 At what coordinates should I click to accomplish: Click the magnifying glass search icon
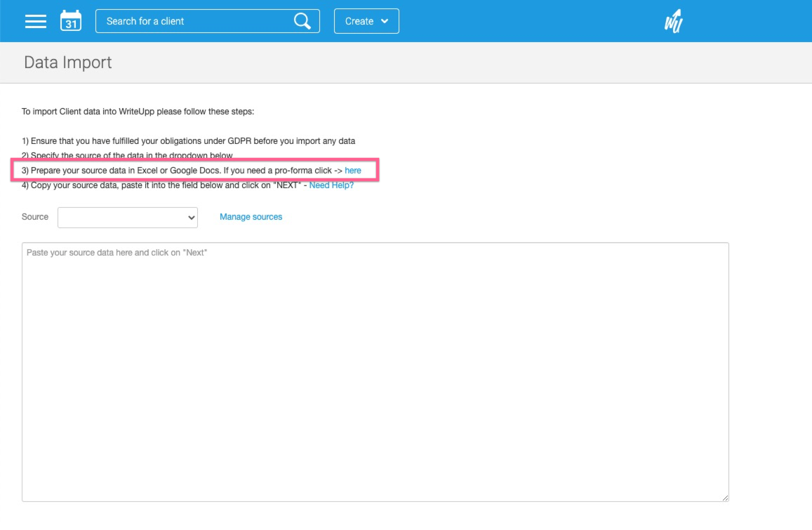[302, 21]
